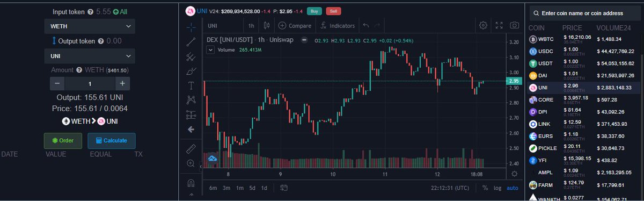Click the Order button
Screen dimensions: 644x201
(63, 141)
